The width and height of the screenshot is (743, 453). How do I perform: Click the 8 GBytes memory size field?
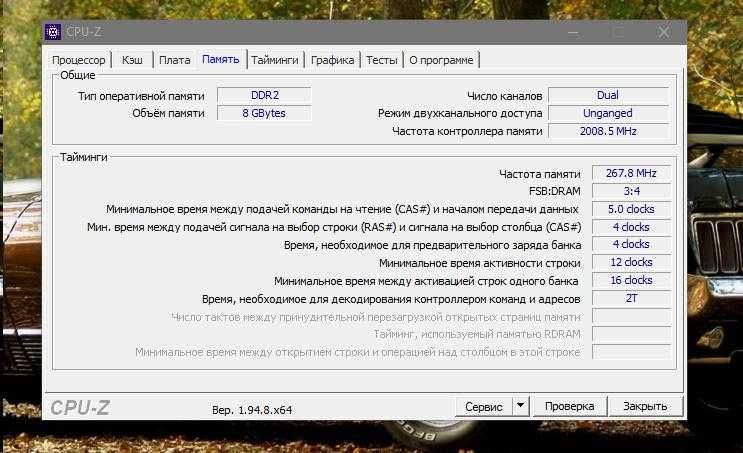point(264,113)
